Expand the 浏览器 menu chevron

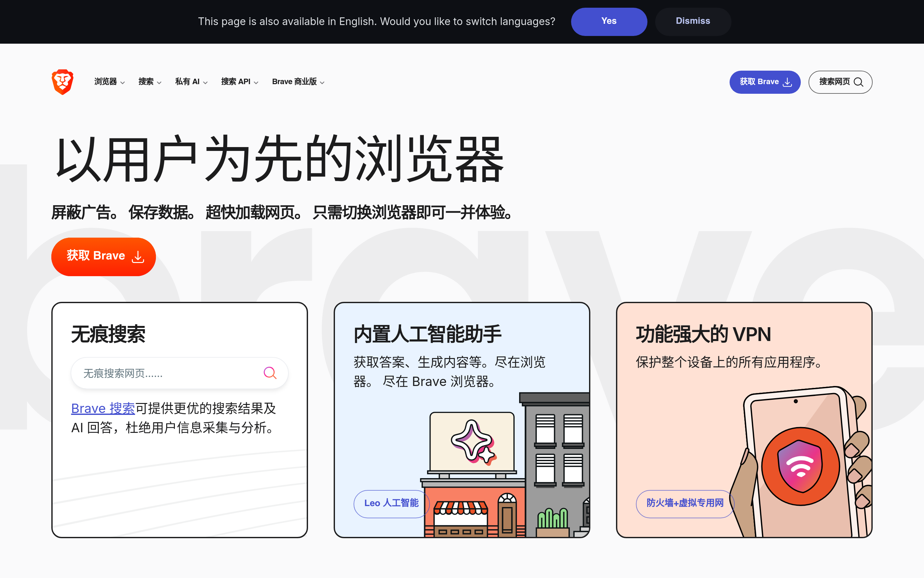click(x=123, y=83)
